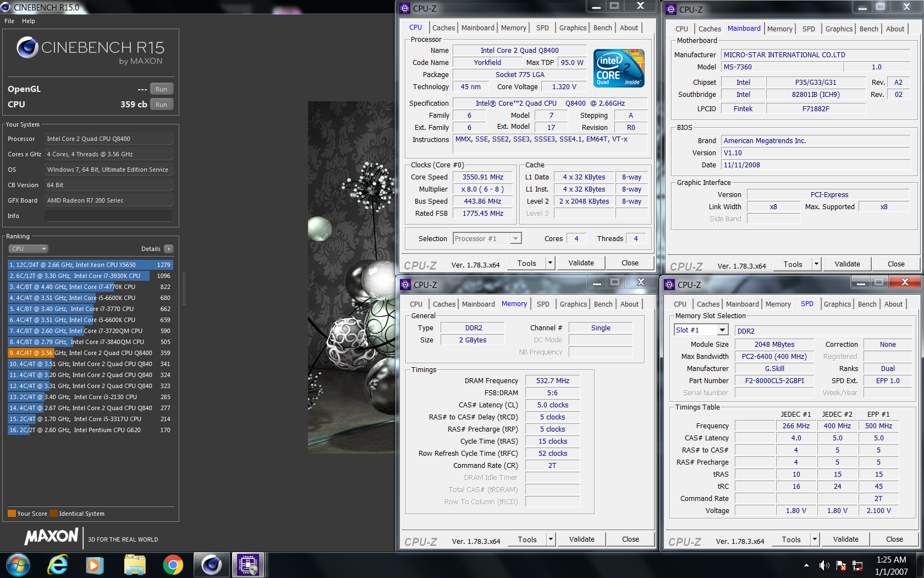Click Validate in CPU tab window
The height and width of the screenshot is (578, 924).
click(581, 263)
